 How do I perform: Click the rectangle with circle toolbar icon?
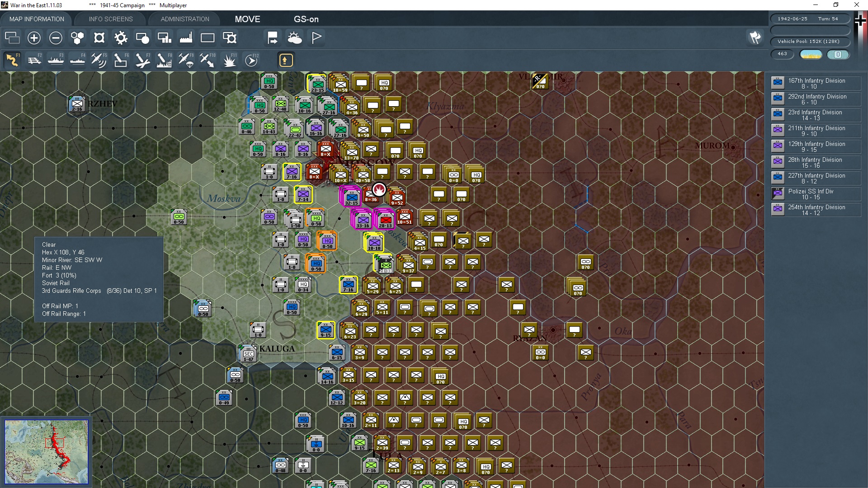(142, 38)
